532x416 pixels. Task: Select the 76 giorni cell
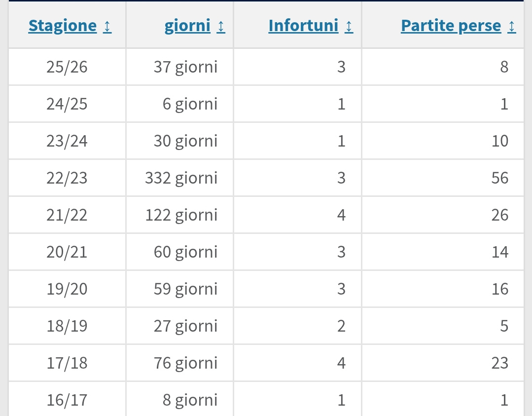coord(185,363)
